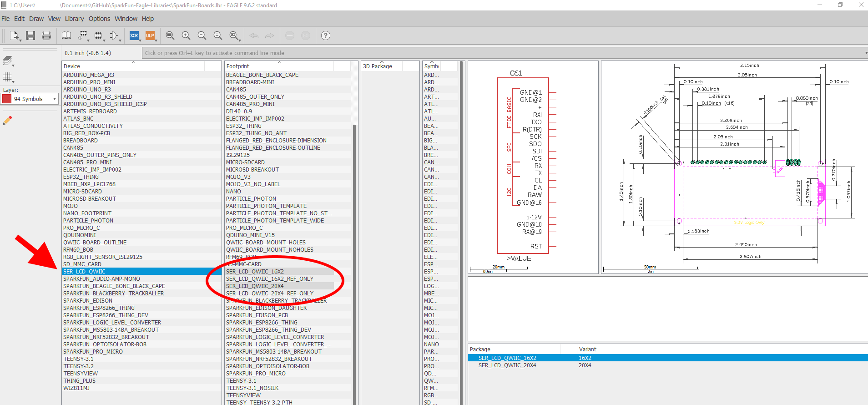Click the Layer settings stacked-sheets icon

[7, 61]
